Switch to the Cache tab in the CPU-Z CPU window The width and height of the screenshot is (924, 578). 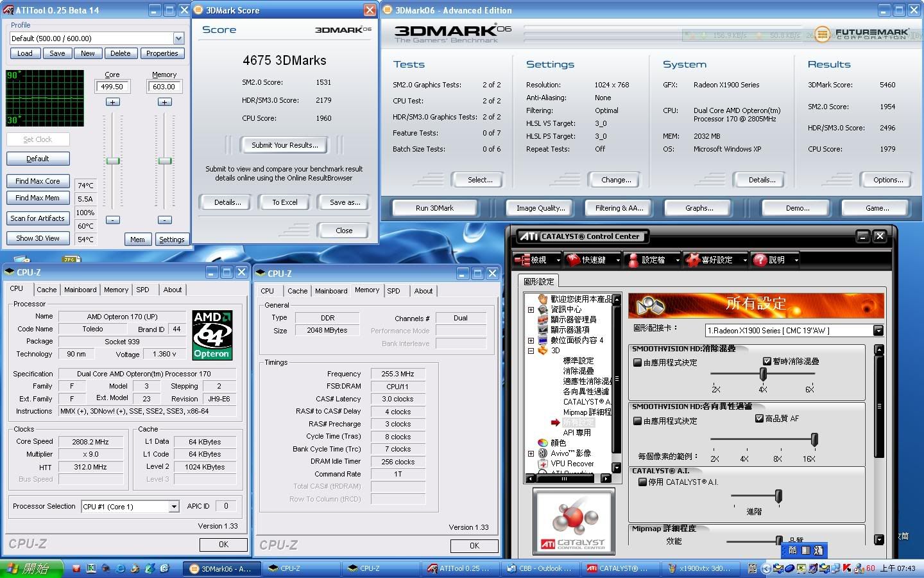[x=46, y=290]
